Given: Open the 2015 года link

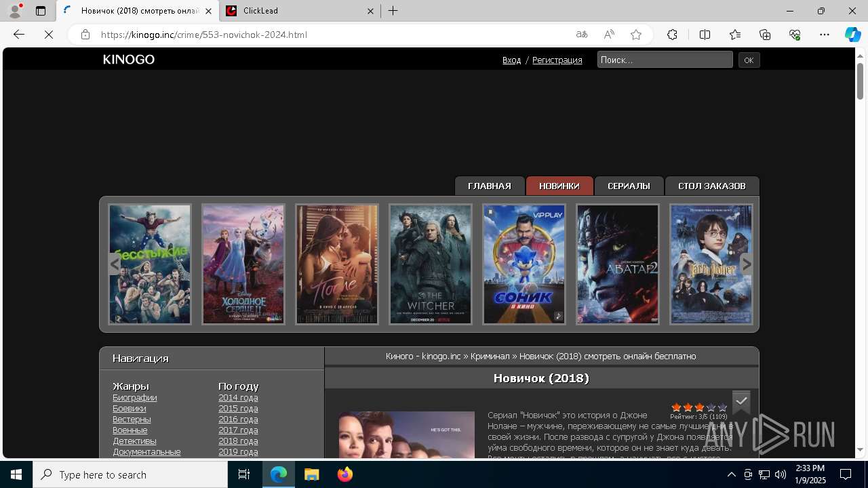Looking at the screenshot, I should (x=238, y=409).
